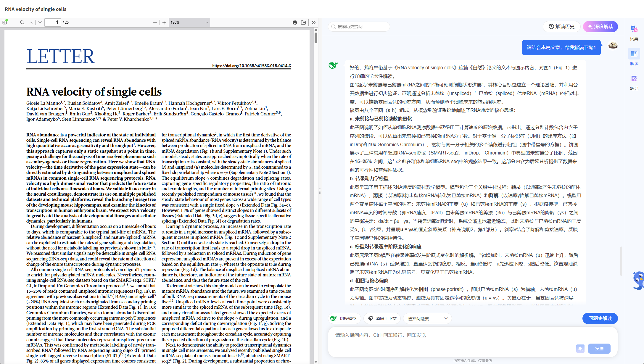Click the heading 'a. 未剪接与已剪接读数的量化'
This screenshot has height=364, width=644.
[x=381, y=119]
